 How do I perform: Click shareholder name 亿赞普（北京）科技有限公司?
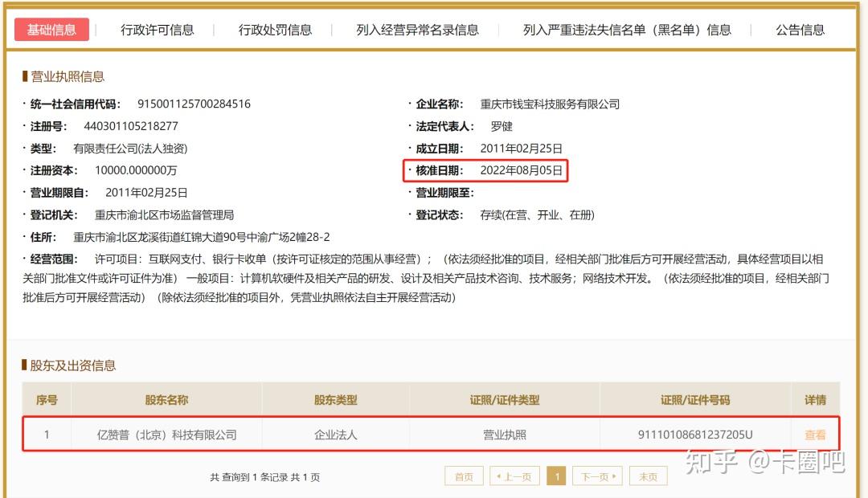166,435
